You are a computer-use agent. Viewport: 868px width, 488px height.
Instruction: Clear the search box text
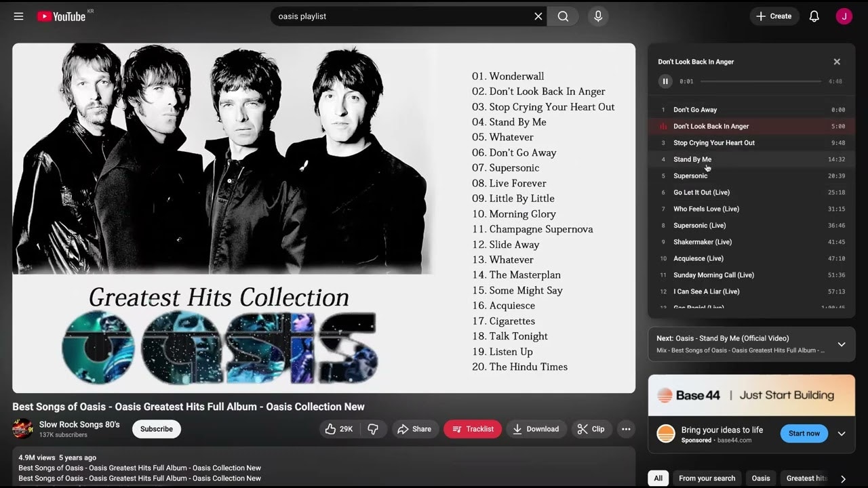(x=538, y=16)
